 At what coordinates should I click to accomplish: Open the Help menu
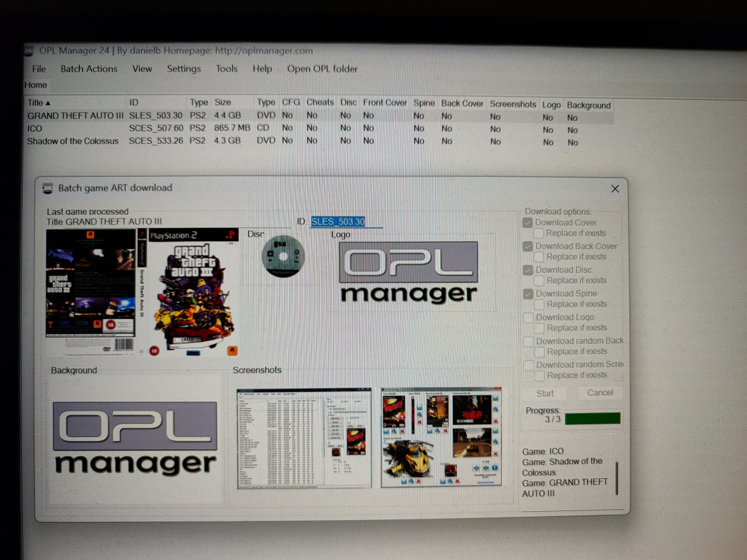tap(262, 69)
